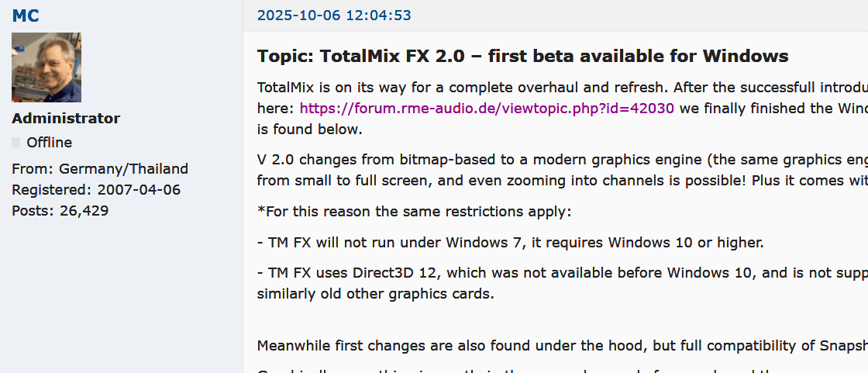Click the MC avatar photo

pos(46,67)
